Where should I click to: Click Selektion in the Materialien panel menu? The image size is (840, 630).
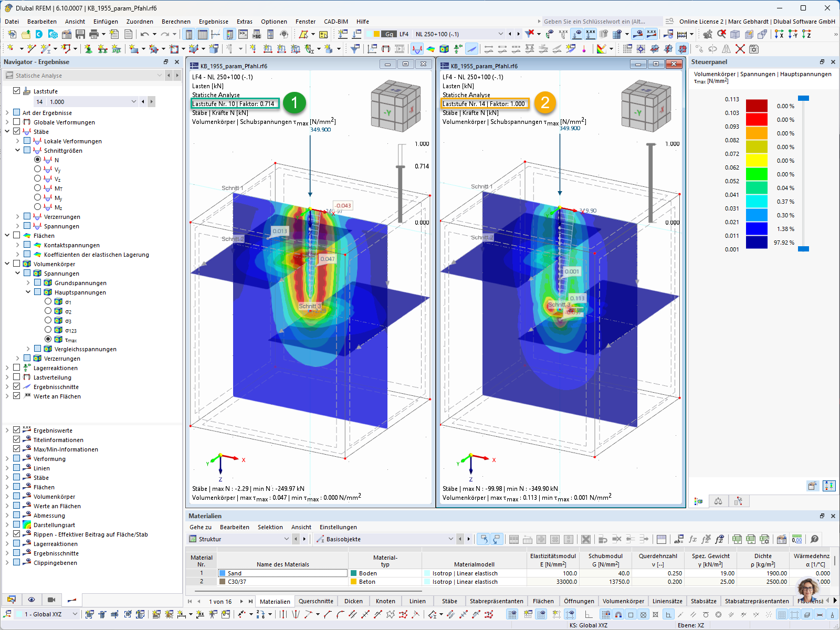coord(270,527)
